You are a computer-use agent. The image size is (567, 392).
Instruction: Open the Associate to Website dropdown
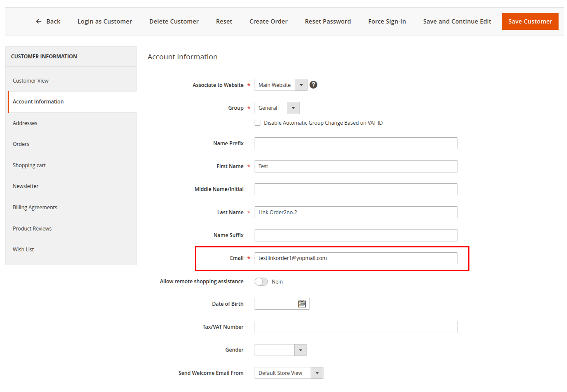[x=281, y=85]
